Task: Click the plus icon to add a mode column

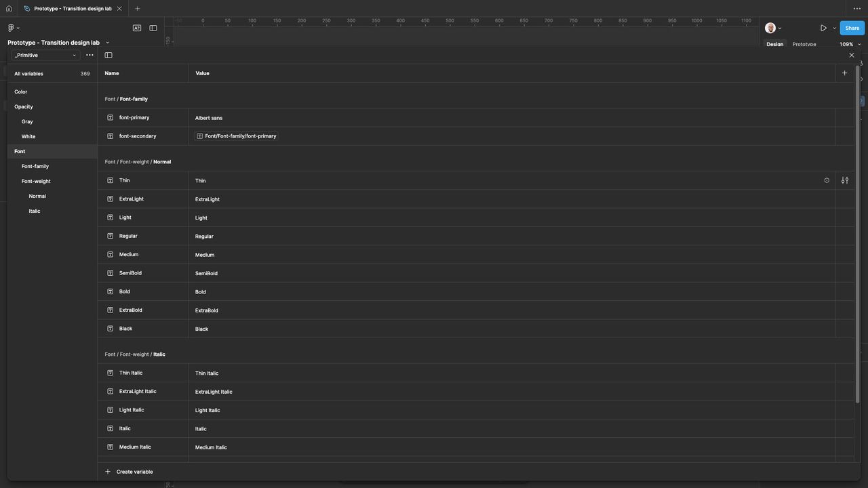Action: click(x=844, y=73)
